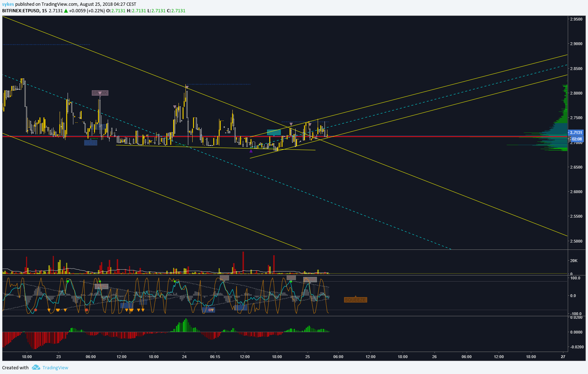
Task: Click the BREAK signal label on chart
Action: click(100, 93)
